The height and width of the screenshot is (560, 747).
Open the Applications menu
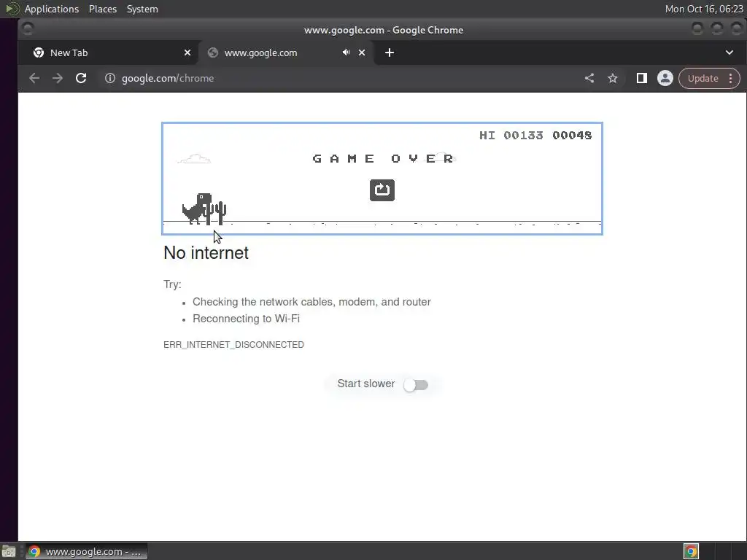tap(52, 9)
